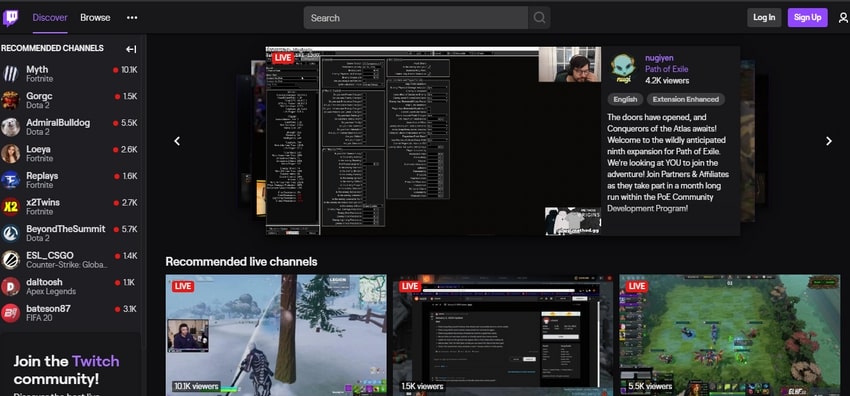Switch to the Browse tab
Viewport: 850px width, 396px height.
[x=95, y=18]
